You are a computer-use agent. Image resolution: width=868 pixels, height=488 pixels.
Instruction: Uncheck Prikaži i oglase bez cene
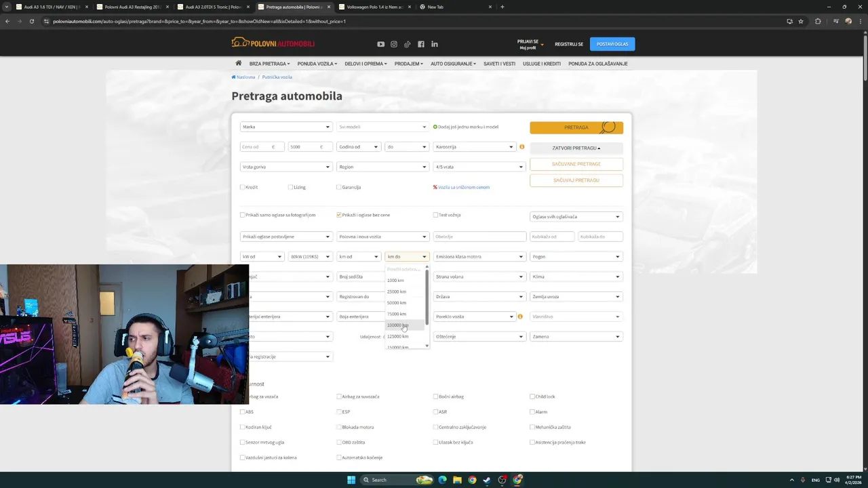pyautogui.click(x=339, y=215)
